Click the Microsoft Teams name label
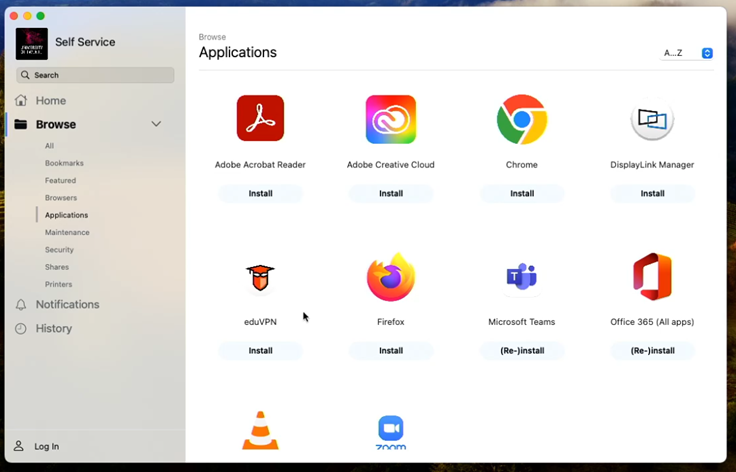Screen dimensions: 736x472 point(521,322)
